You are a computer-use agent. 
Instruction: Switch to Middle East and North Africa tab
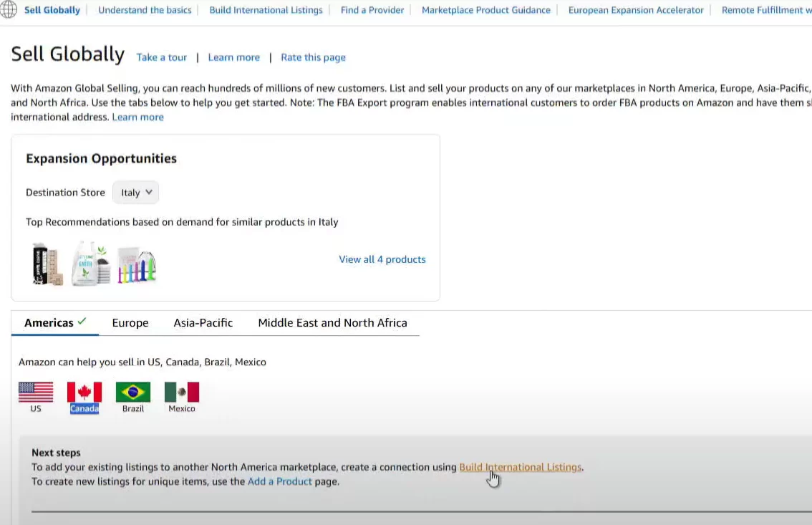(x=332, y=322)
